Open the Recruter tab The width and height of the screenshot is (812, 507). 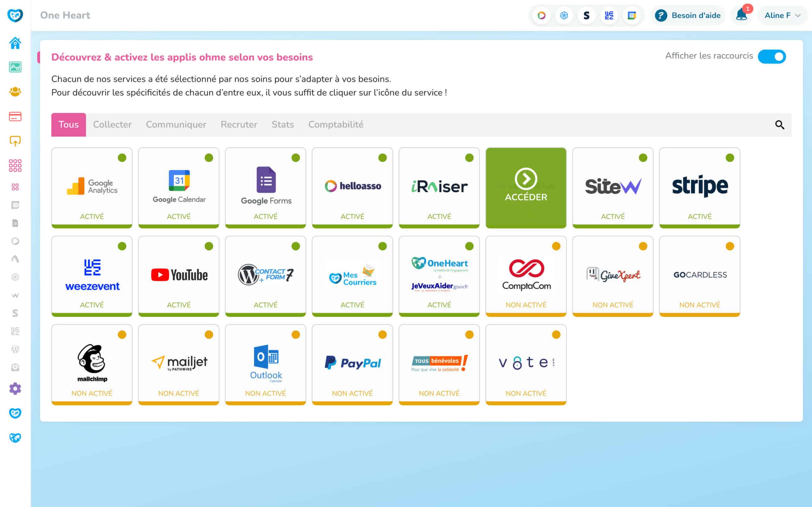[x=239, y=125]
